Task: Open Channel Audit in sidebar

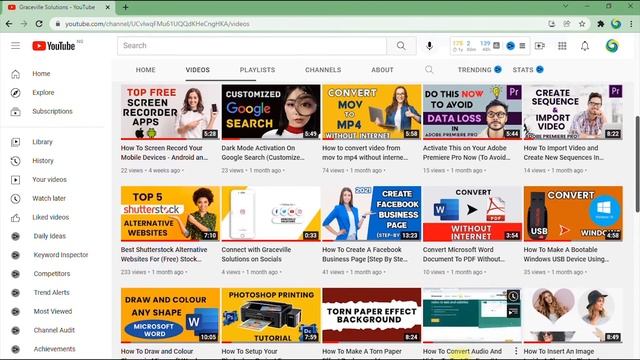Action: [54, 330]
